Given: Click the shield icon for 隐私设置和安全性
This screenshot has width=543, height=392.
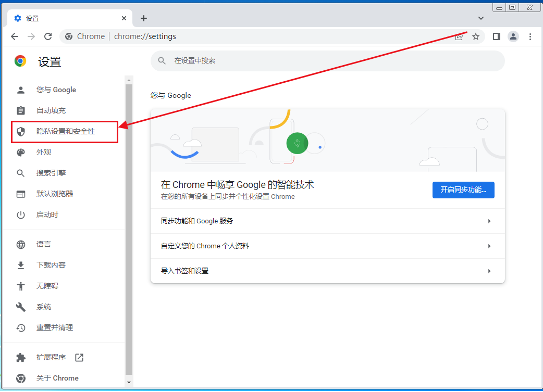Looking at the screenshot, I should tap(21, 132).
